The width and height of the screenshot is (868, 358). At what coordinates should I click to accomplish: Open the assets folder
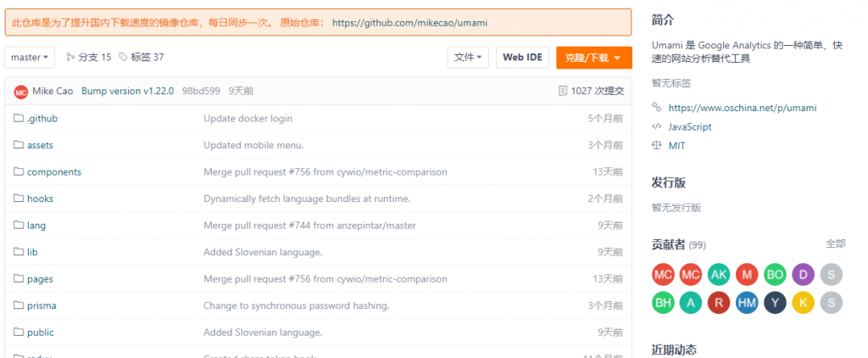pos(40,145)
